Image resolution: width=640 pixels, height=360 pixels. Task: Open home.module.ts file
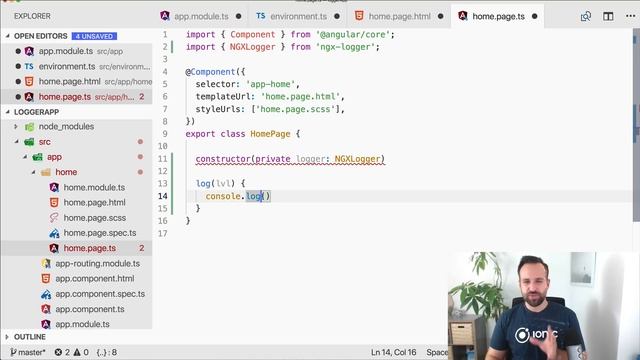pos(94,187)
